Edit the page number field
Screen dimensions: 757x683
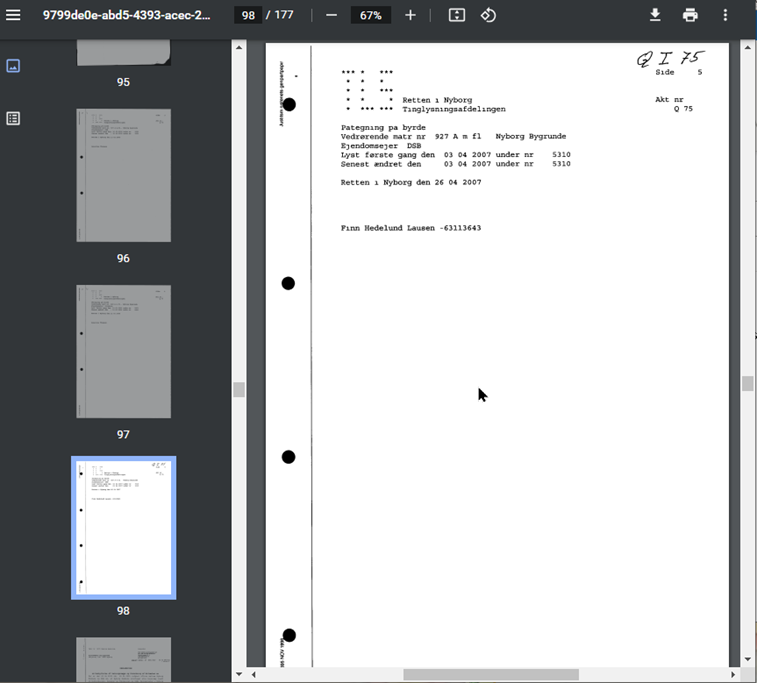pyautogui.click(x=249, y=16)
